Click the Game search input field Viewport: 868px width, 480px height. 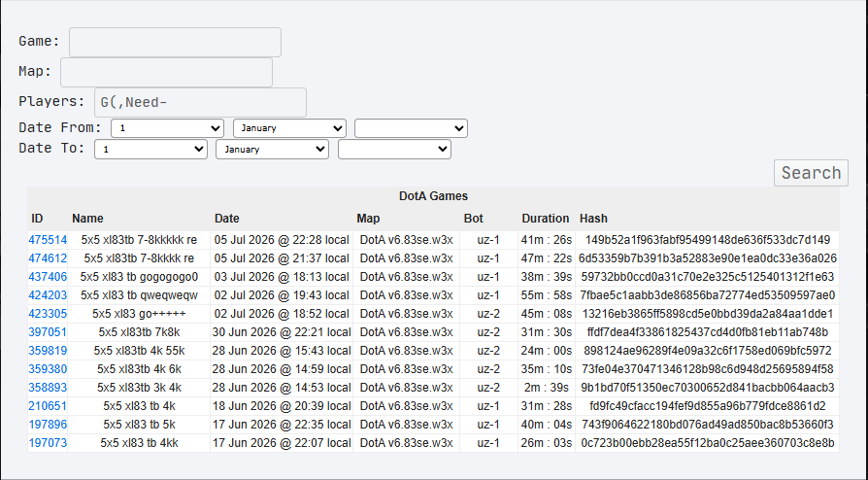[x=175, y=42]
